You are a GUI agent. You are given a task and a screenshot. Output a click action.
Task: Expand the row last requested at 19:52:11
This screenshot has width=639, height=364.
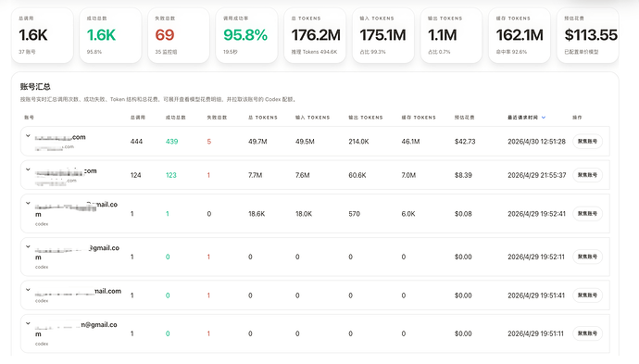click(x=28, y=246)
